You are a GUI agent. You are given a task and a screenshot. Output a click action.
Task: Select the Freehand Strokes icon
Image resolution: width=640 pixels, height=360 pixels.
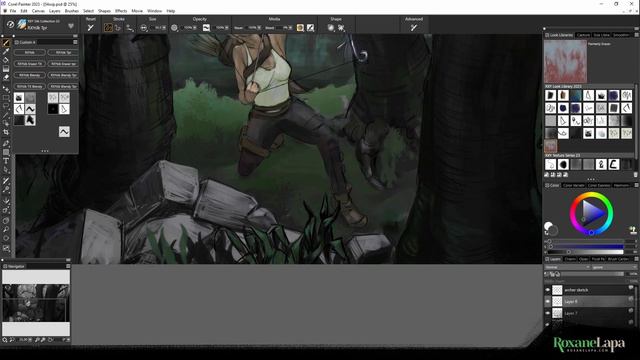coord(108,28)
